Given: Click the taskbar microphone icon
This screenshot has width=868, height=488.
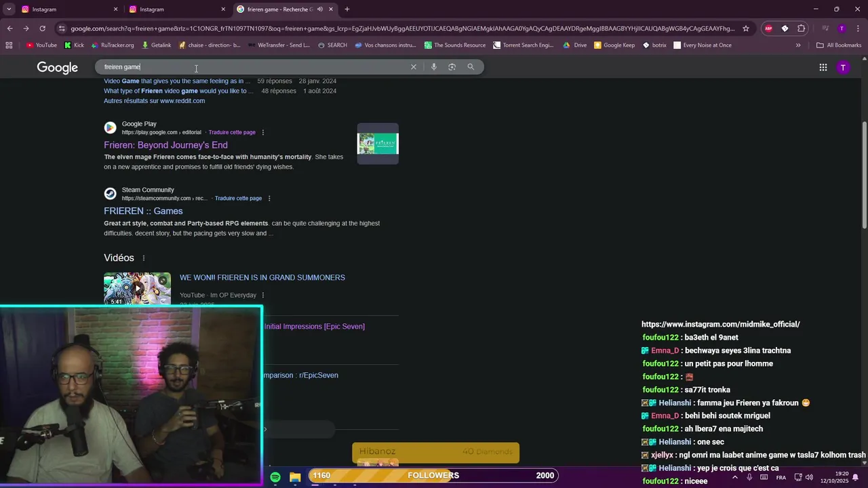Looking at the screenshot, I should (749, 477).
